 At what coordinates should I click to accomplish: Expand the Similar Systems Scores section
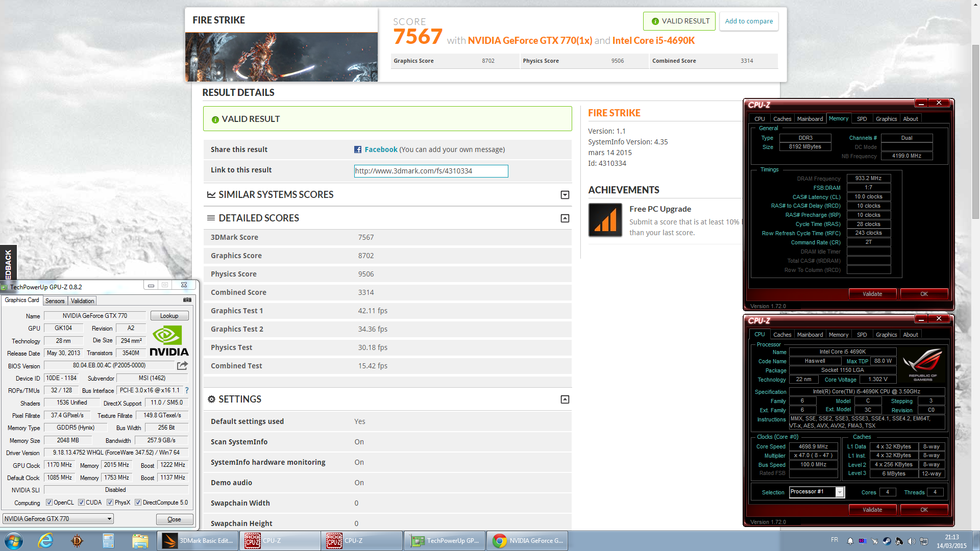pos(565,195)
